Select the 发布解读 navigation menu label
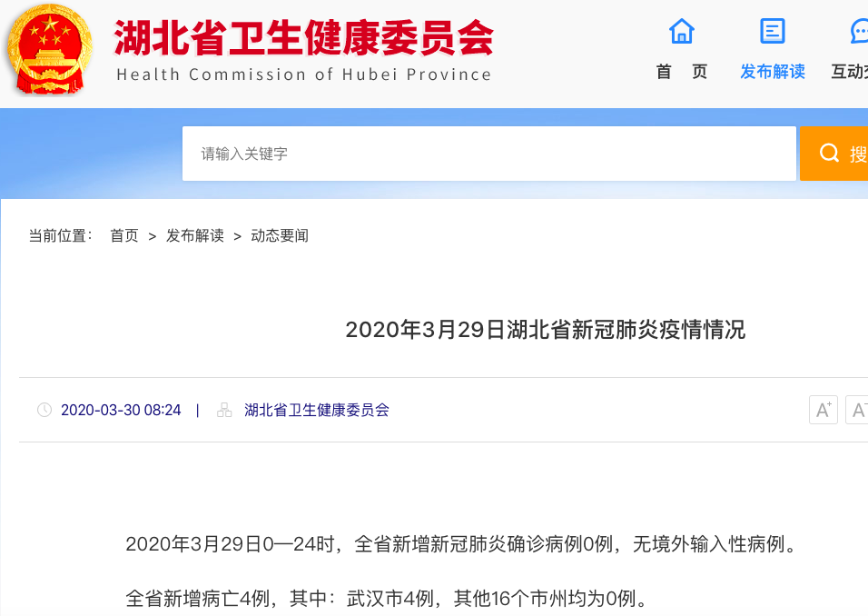This screenshot has height=616, width=868. tap(772, 72)
